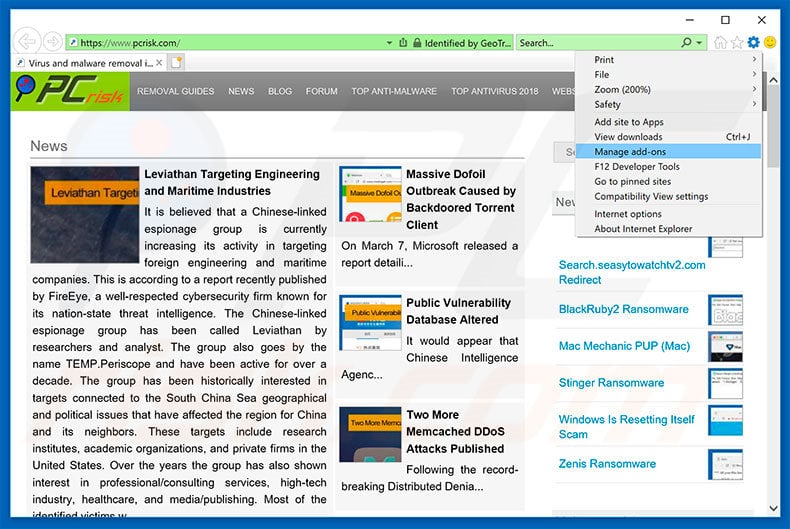Open Leviathan Targeting Engineering article headline
This screenshot has height=529, width=790.
[232, 182]
